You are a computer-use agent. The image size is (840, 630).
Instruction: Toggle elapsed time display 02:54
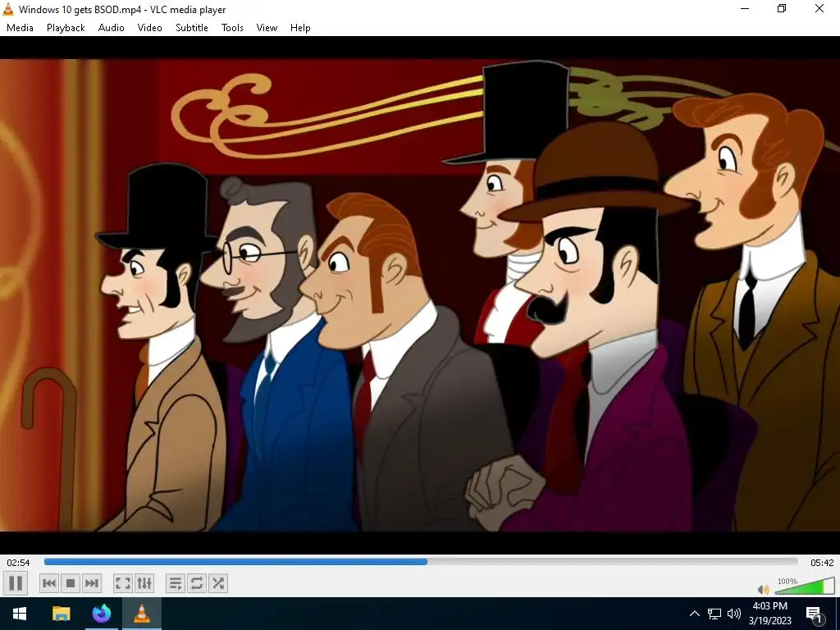click(18, 563)
